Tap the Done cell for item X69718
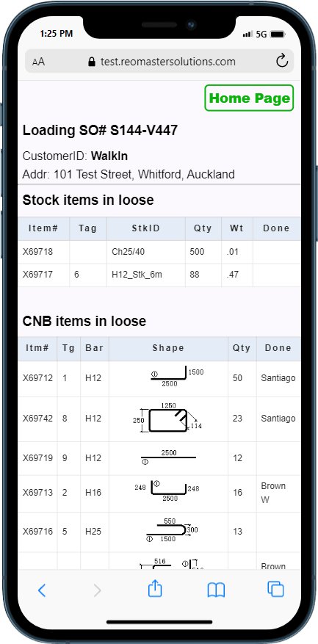The height and width of the screenshot is (644, 318). (x=276, y=252)
